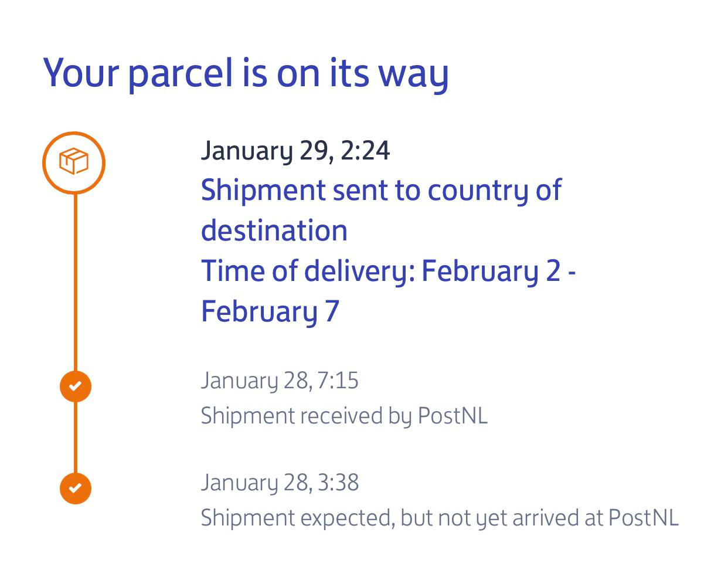Click the word "Your" in the heading
Viewport: 728px width, 563px height.
[x=81, y=73]
